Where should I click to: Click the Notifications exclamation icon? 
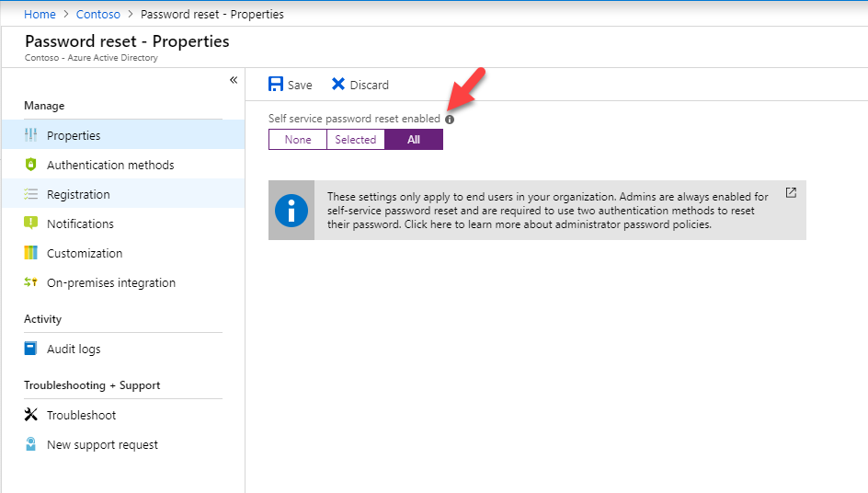(31, 224)
